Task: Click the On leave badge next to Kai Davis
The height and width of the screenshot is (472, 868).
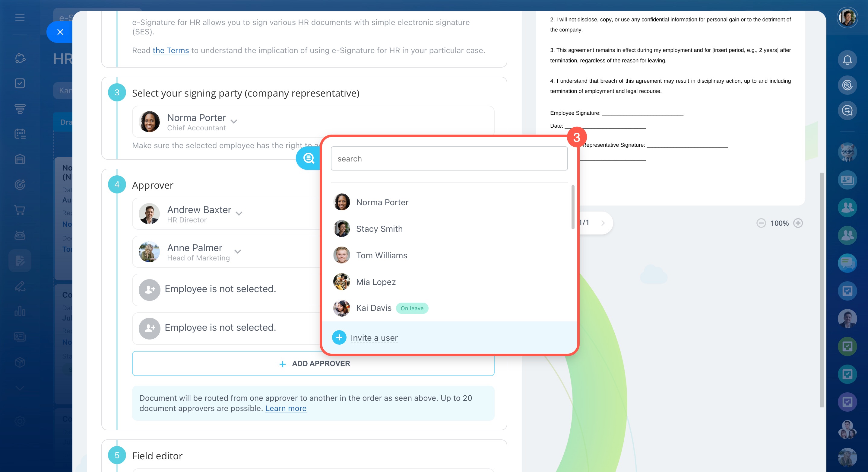Action: click(412, 308)
